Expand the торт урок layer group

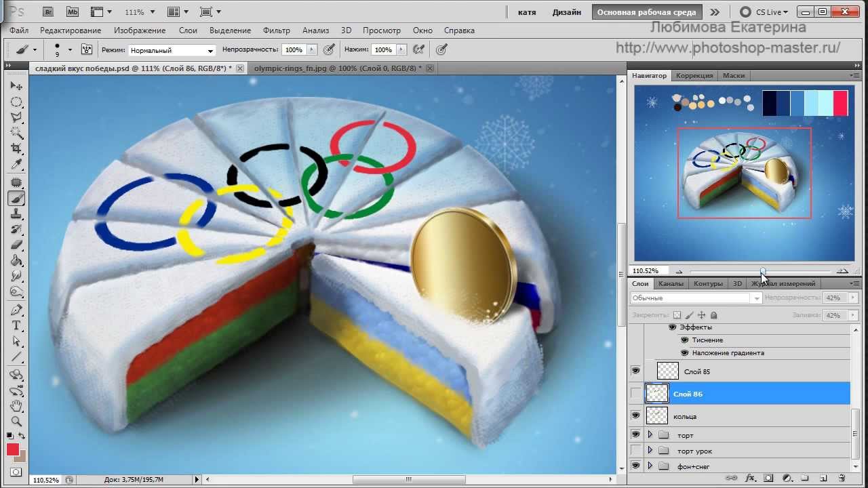[x=650, y=450]
